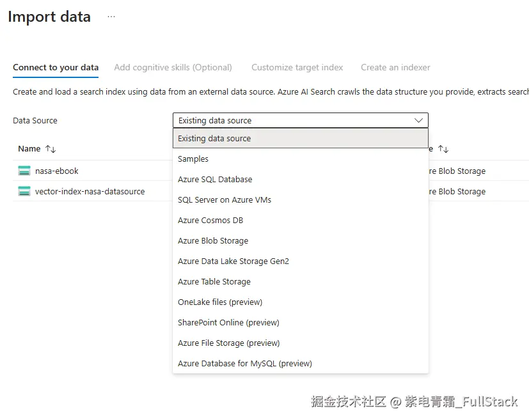Click the nasa-ebook data source icon
Viewport: 529px width, 420px height.
[24, 171]
